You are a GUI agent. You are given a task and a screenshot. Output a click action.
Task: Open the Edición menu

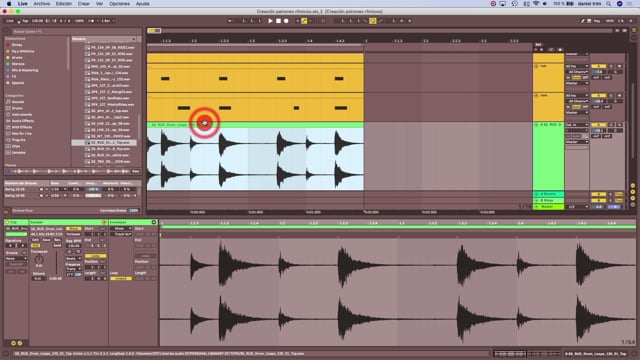click(64, 4)
